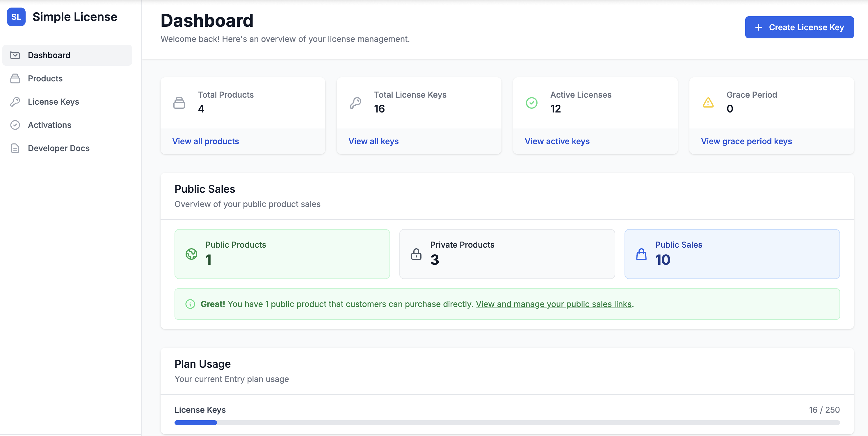Image resolution: width=868 pixels, height=436 pixels.
Task: Click the green check icon on Active Licenses
Action: (531, 103)
